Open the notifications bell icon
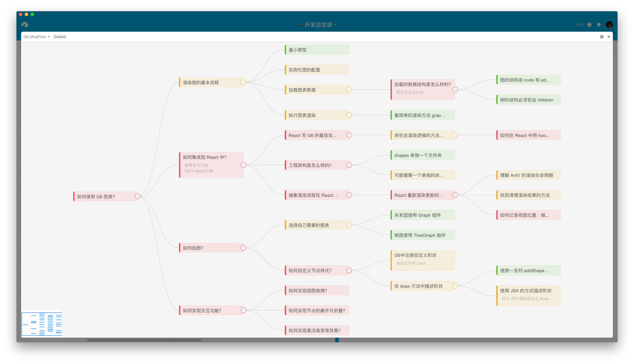 [x=599, y=24]
